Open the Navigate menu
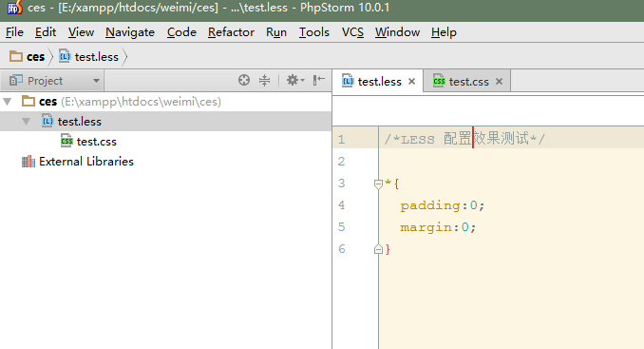This screenshot has height=349, width=644. pyautogui.click(x=130, y=32)
